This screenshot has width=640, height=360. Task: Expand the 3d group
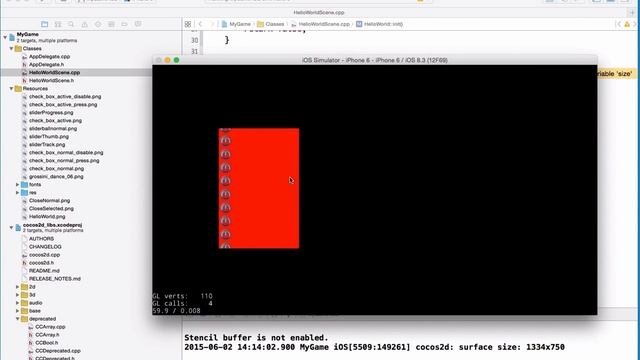point(18,295)
